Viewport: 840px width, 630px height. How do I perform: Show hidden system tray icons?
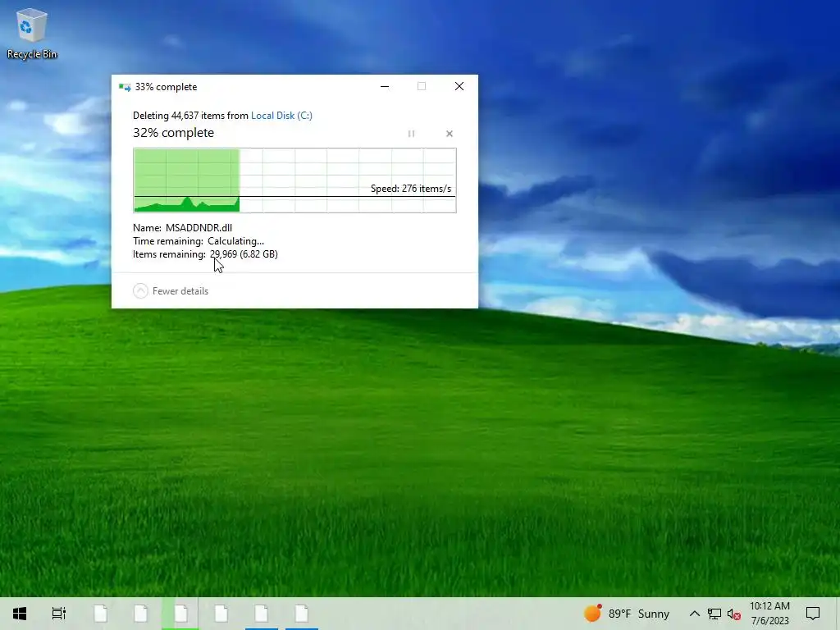pyautogui.click(x=694, y=614)
